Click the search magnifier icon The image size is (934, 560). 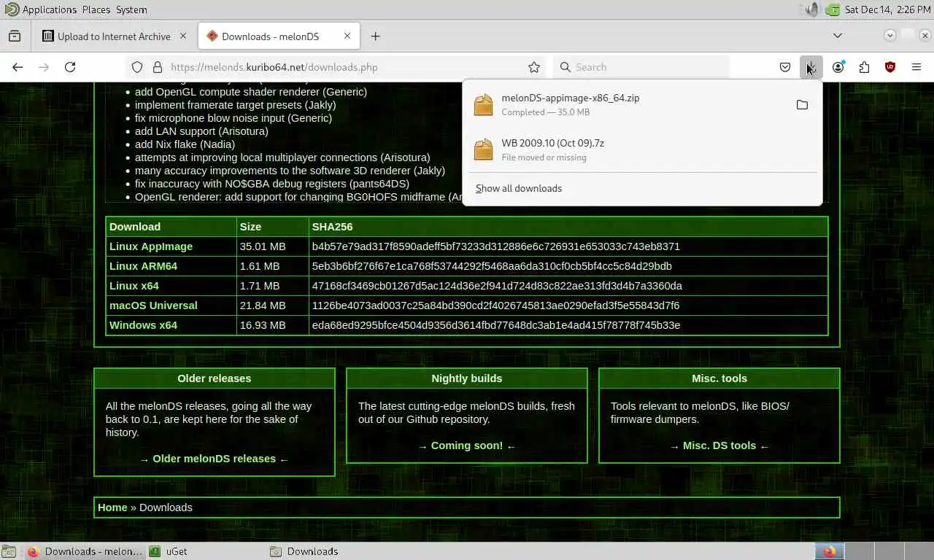tap(565, 67)
